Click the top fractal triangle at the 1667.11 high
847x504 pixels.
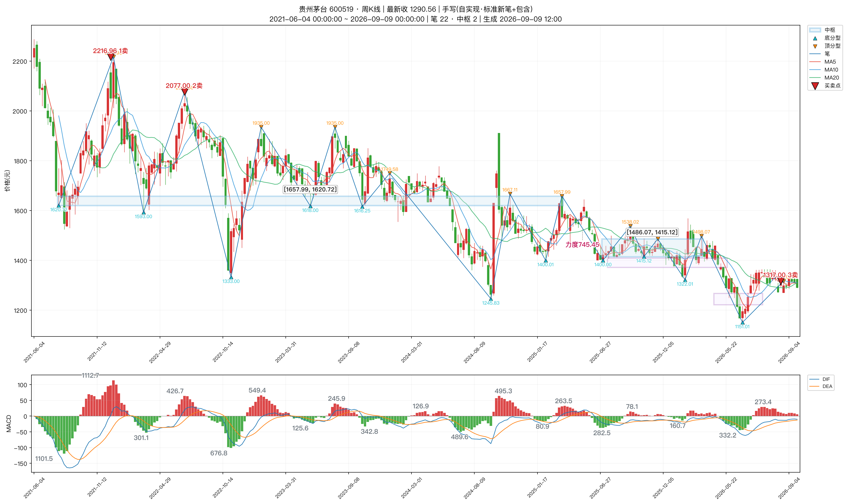[x=510, y=194]
